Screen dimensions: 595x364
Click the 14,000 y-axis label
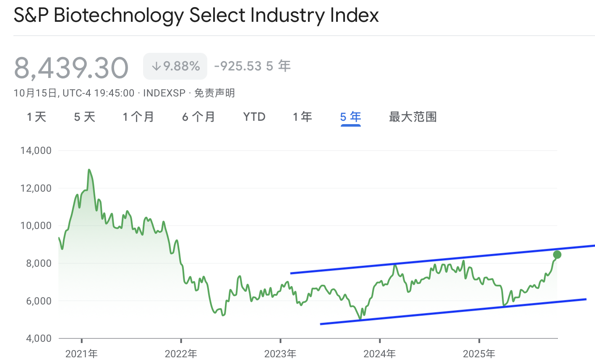(x=36, y=151)
